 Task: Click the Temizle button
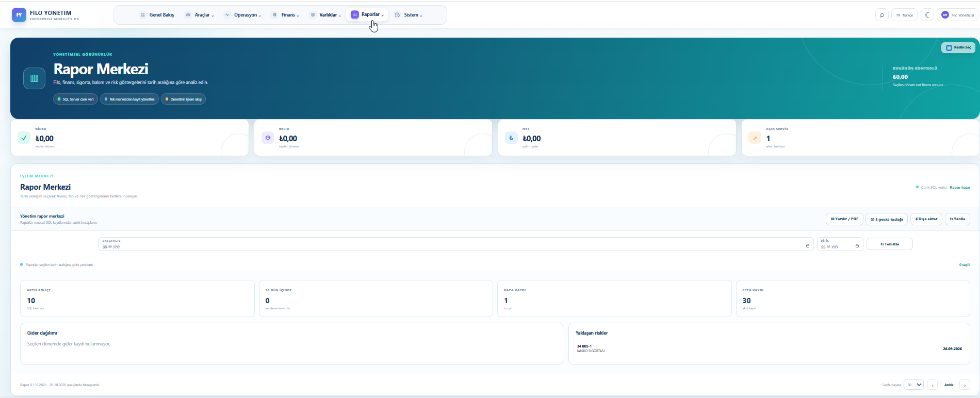click(x=890, y=244)
